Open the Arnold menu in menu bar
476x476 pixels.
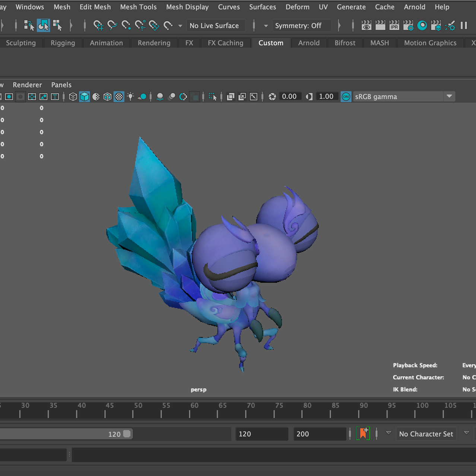pyautogui.click(x=415, y=7)
